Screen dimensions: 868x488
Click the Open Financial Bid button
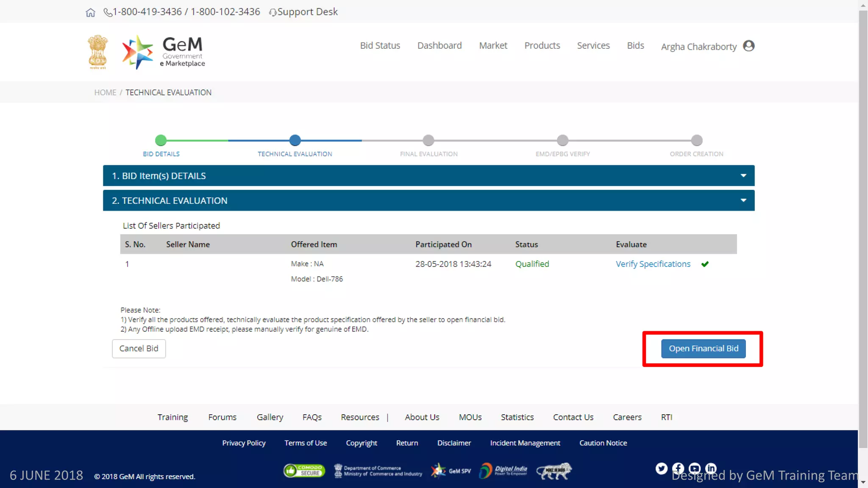pos(703,348)
